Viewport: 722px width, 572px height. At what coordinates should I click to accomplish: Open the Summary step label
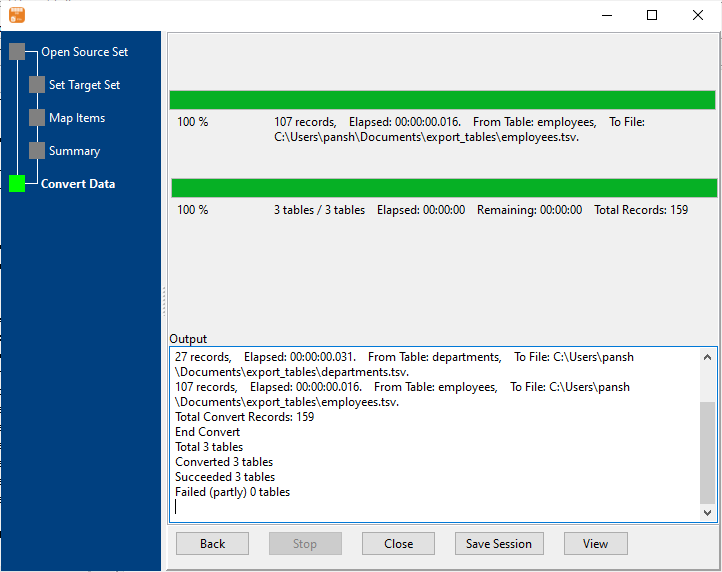(x=74, y=151)
